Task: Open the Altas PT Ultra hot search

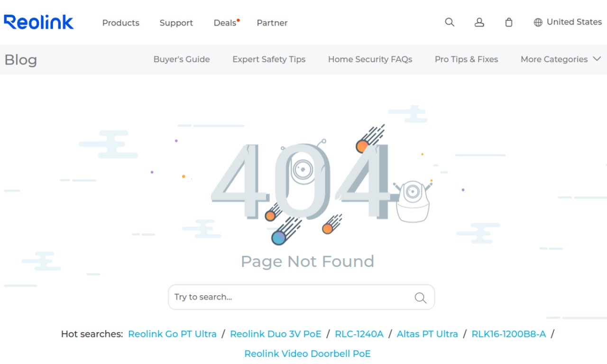Action: (427, 334)
